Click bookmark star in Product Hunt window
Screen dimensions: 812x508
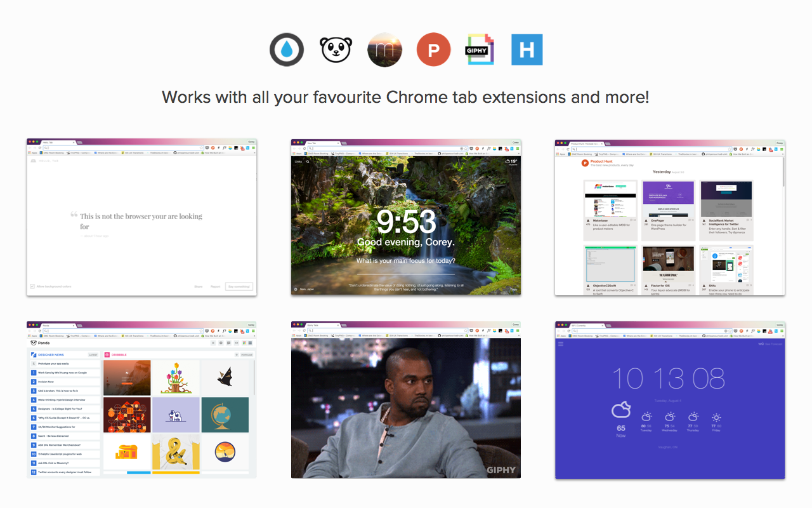[729, 148]
